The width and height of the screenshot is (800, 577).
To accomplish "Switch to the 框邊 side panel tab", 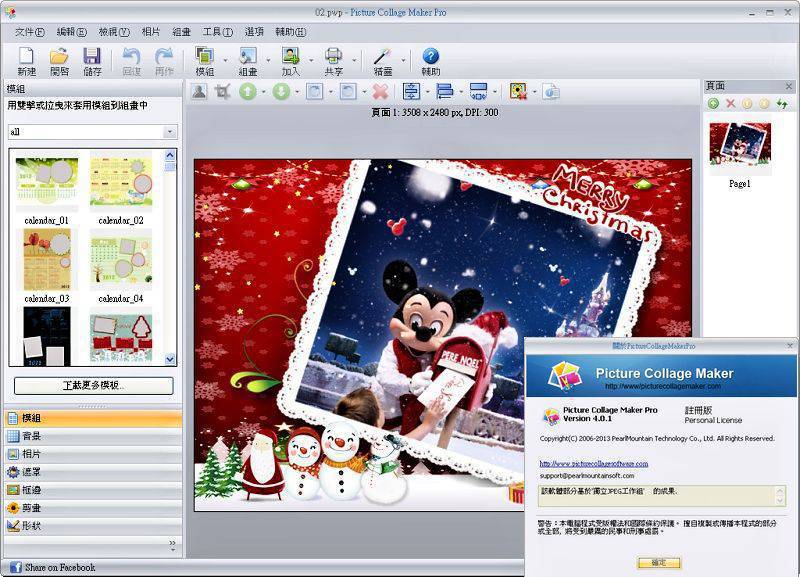I will tap(93, 490).
